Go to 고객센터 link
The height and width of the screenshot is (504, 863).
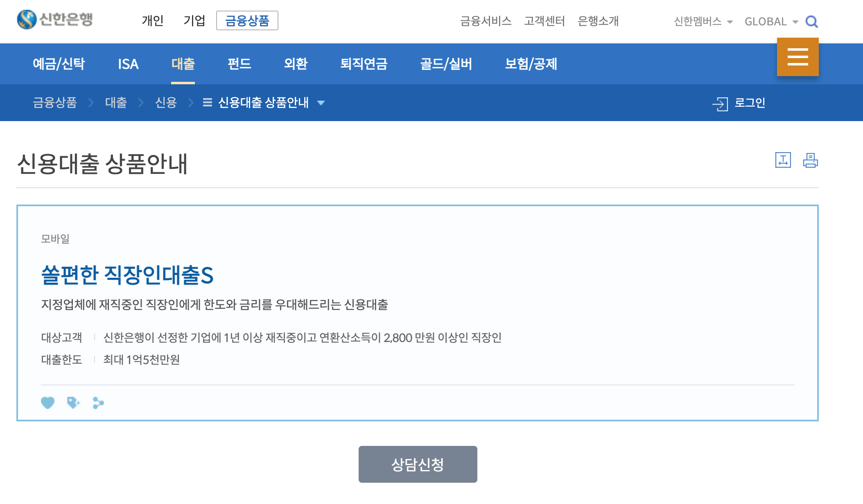(544, 21)
